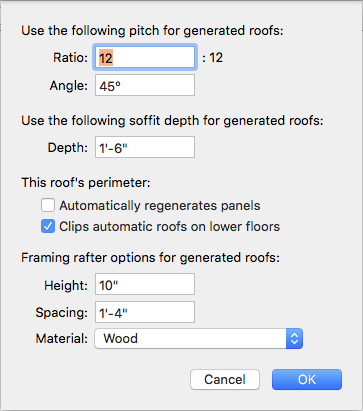Click the Angle input field showing 45°
Viewport: 363px width, 411px height.
coord(145,85)
